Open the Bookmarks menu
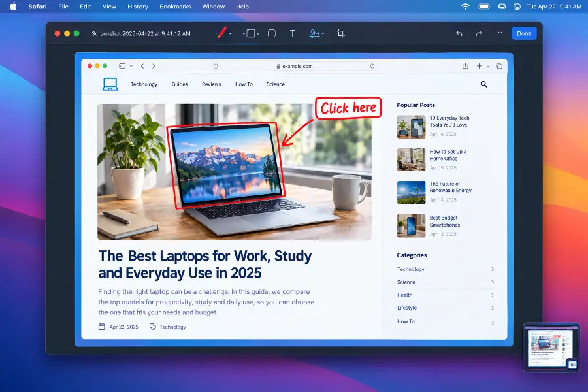Viewport: 588px width, 392px height. coord(175,7)
